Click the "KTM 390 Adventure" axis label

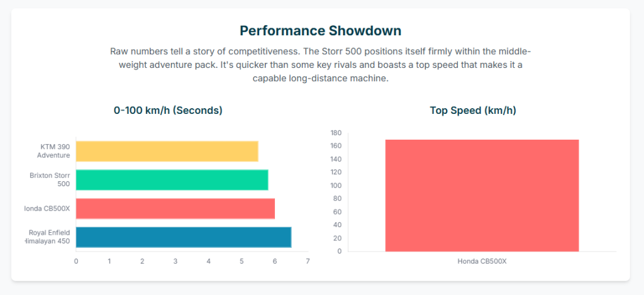(53, 151)
